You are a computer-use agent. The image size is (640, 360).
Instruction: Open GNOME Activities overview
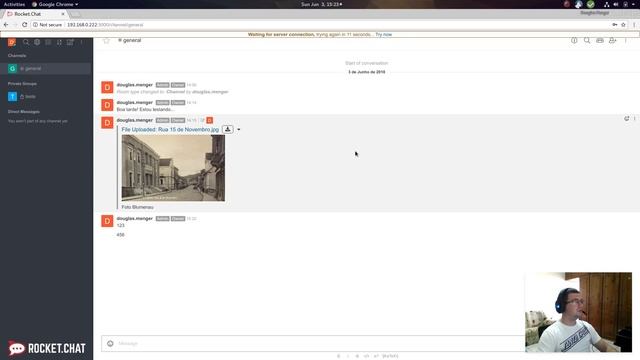point(14,4)
